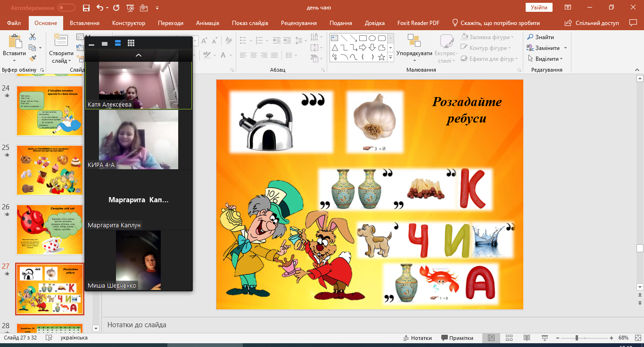This screenshot has height=347, width=644.
Task: Switch video panel to single speaker view
Action: 105,43
